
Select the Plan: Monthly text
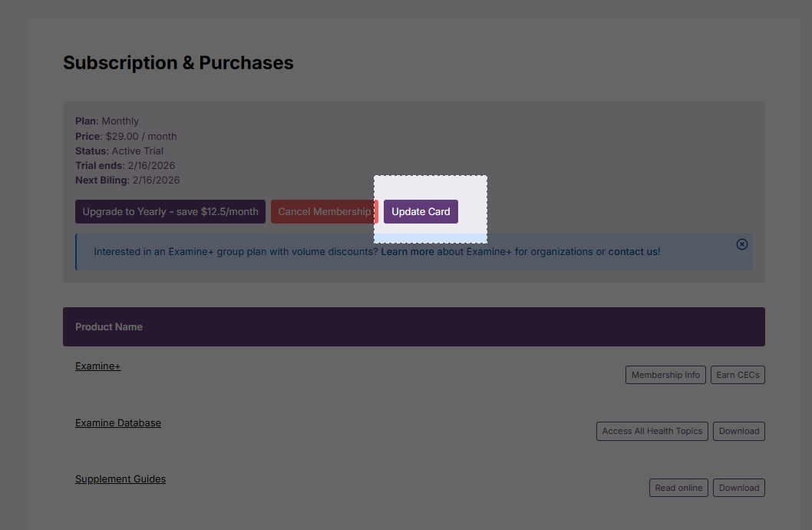tap(107, 121)
